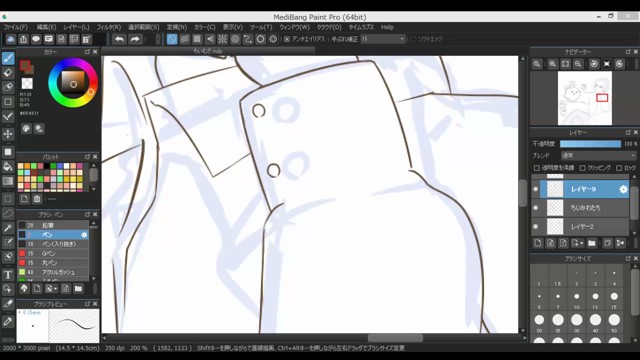640x360 pixels.
Task: Open the レイヤー(L) menu
Action: (76, 27)
